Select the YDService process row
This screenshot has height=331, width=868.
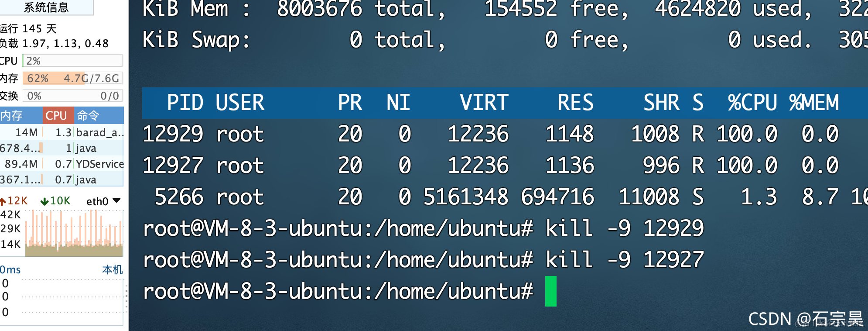[62, 164]
